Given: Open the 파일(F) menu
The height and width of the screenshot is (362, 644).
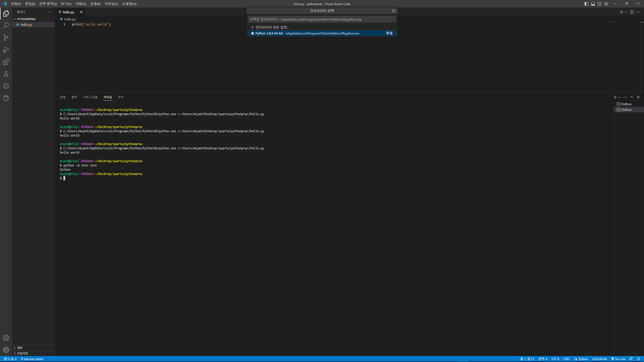Looking at the screenshot, I should coord(16,4).
